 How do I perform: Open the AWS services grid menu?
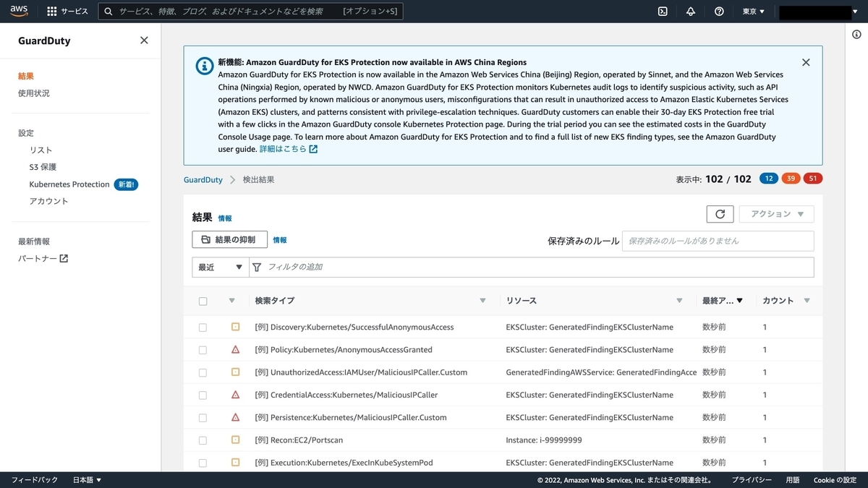51,11
